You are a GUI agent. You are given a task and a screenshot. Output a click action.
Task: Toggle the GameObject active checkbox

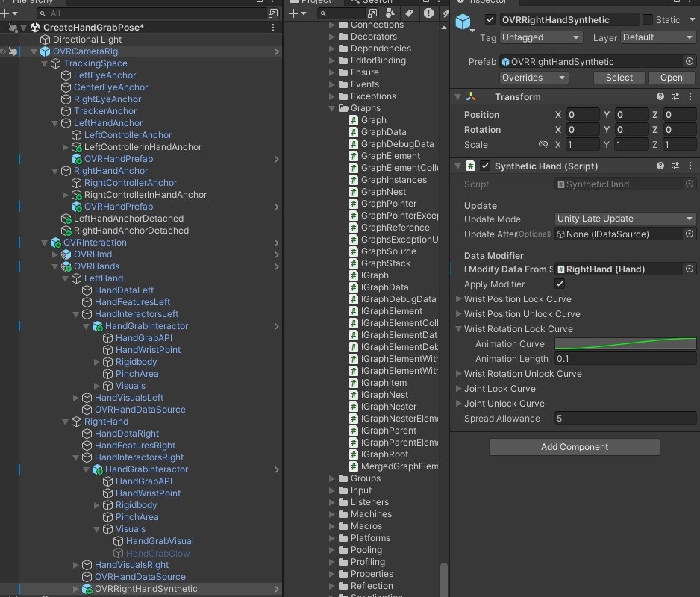[x=490, y=19]
